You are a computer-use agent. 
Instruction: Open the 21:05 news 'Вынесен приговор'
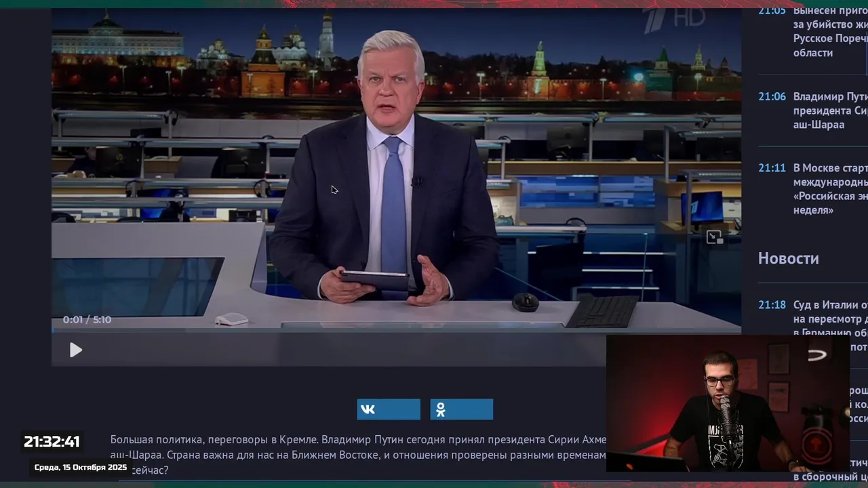830,31
